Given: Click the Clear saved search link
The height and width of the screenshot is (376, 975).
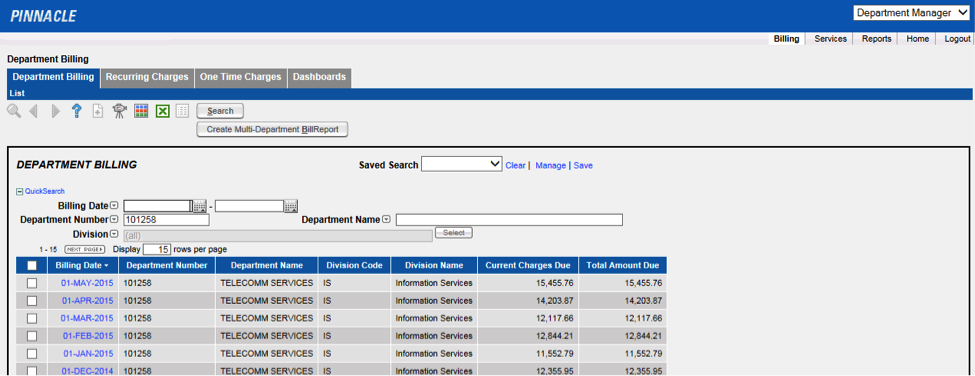Looking at the screenshot, I should (x=515, y=165).
